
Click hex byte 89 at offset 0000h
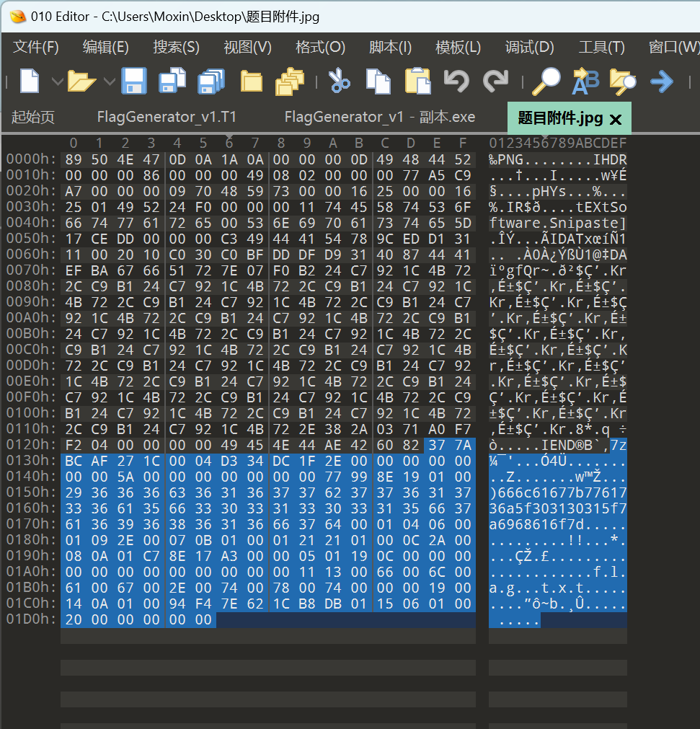[74, 159]
